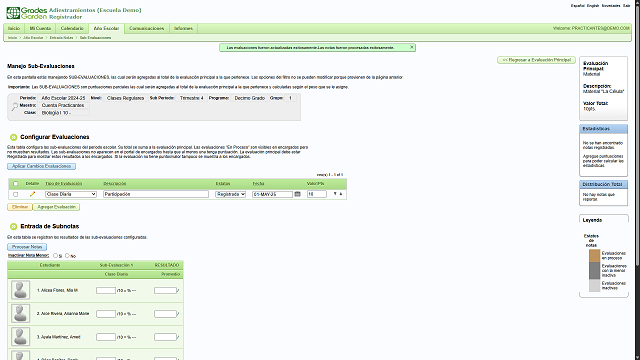Click Alicea Flores sub-evaluation score field
The image size is (640, 360).
click(x=106, y=291)
